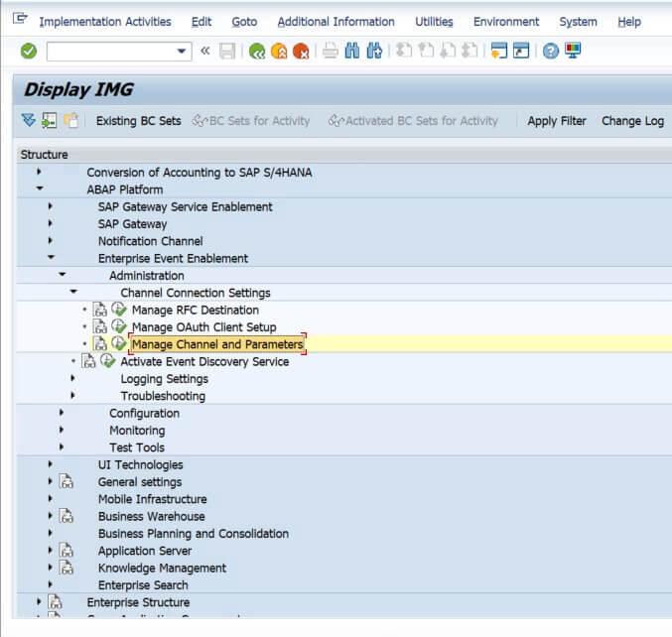Click the Apply Filter button

(556, 121)
